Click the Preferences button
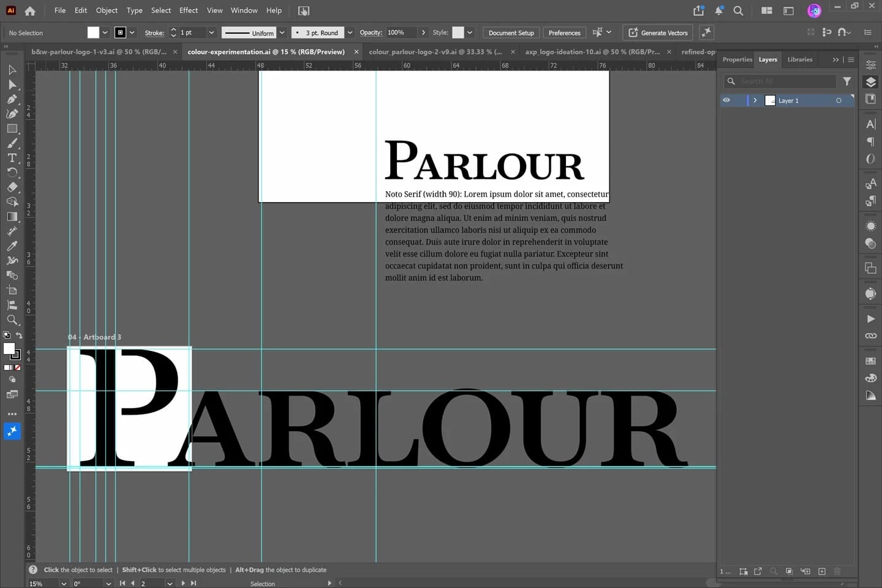 pos(564,33)
